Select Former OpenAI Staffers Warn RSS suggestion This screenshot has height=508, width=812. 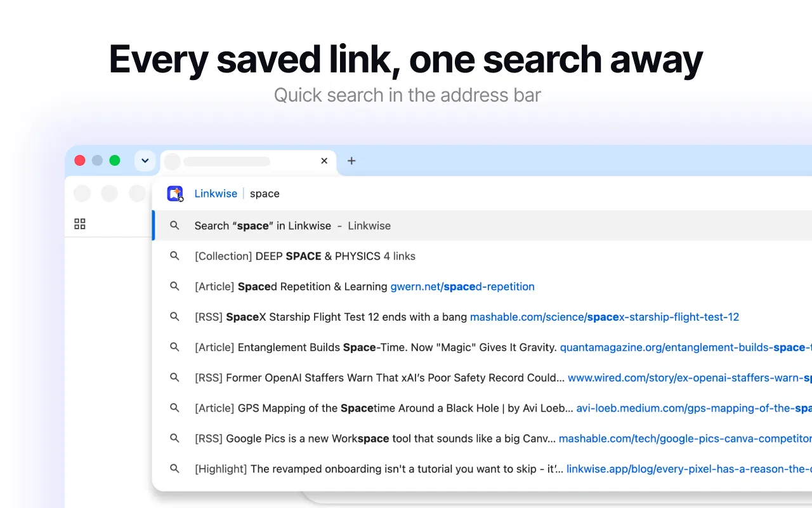click(x=482, y=377)
